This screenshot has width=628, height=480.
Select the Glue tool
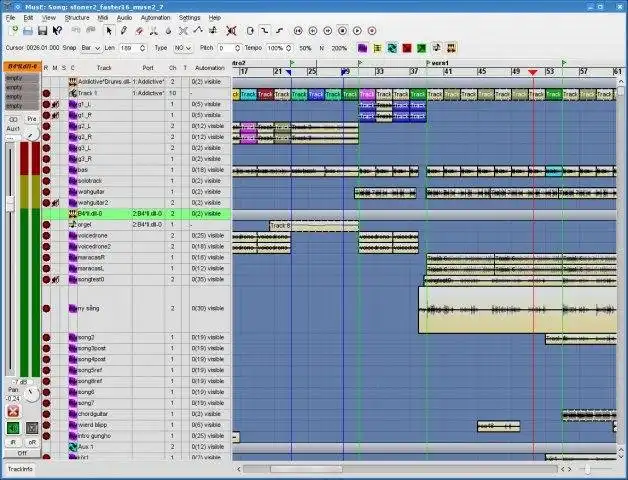tap(168, 31)
